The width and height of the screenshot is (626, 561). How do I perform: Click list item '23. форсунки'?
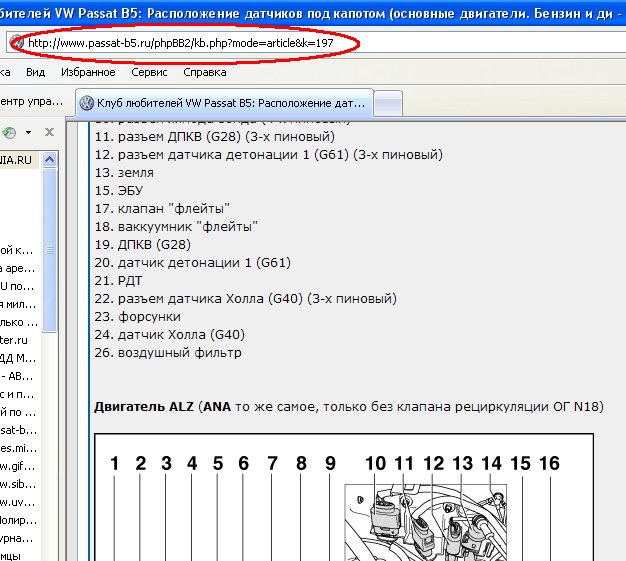pyautogui.click(x=138, y=317)
